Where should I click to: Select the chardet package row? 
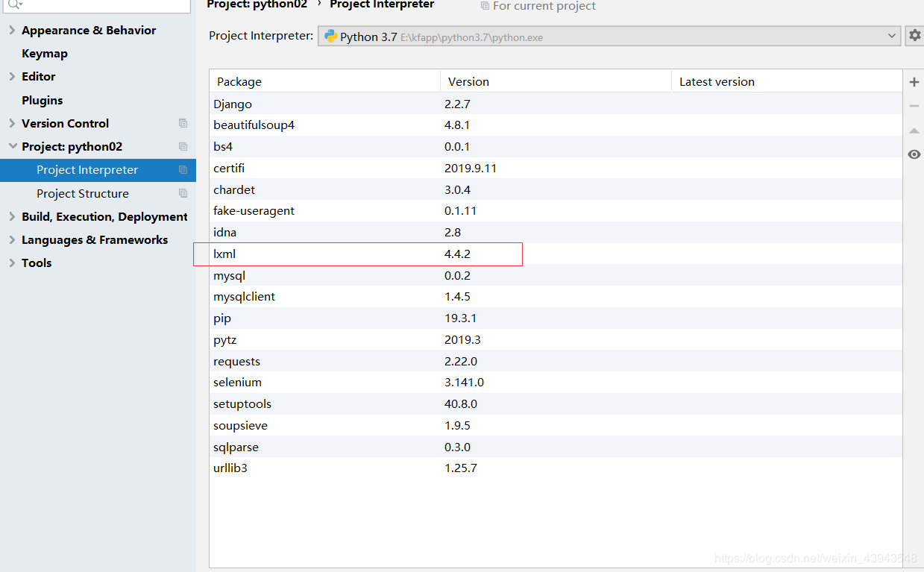tap(556, 189)
